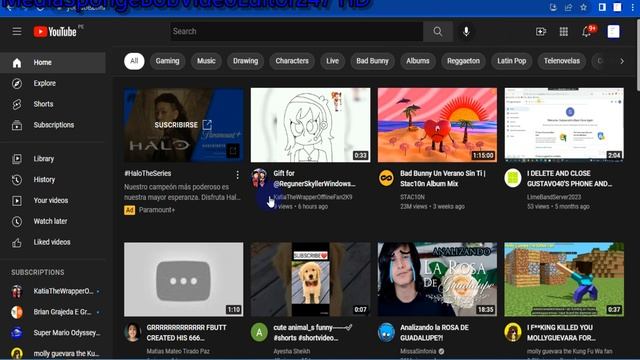The width and height of the screenshot is (640, 360).
Task: Select the Reggaeton filter chip
Action: point(463,61)
